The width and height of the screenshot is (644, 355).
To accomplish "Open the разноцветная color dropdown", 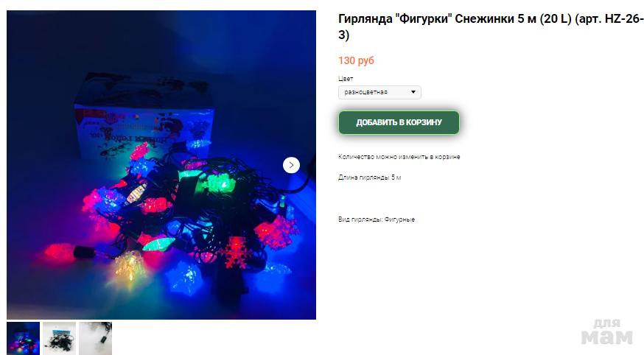I will [x=379, y=92].
